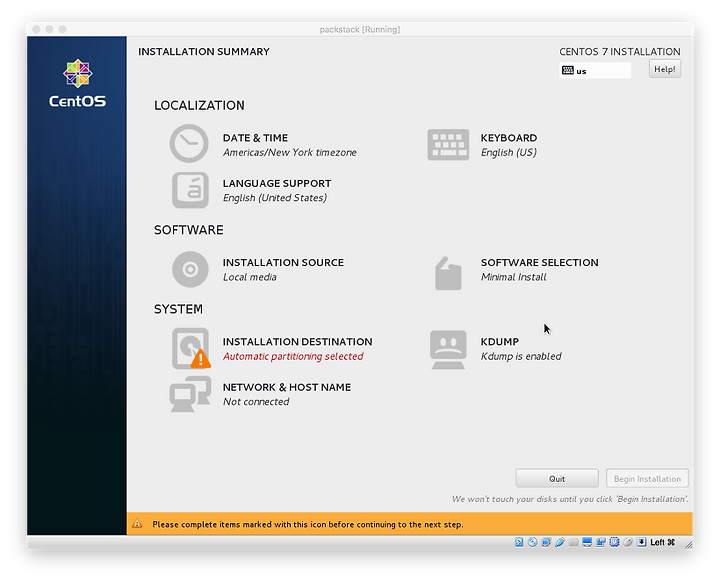Click the hard disk activity status icon
The image size is (720, 581).
click(519, 542)
